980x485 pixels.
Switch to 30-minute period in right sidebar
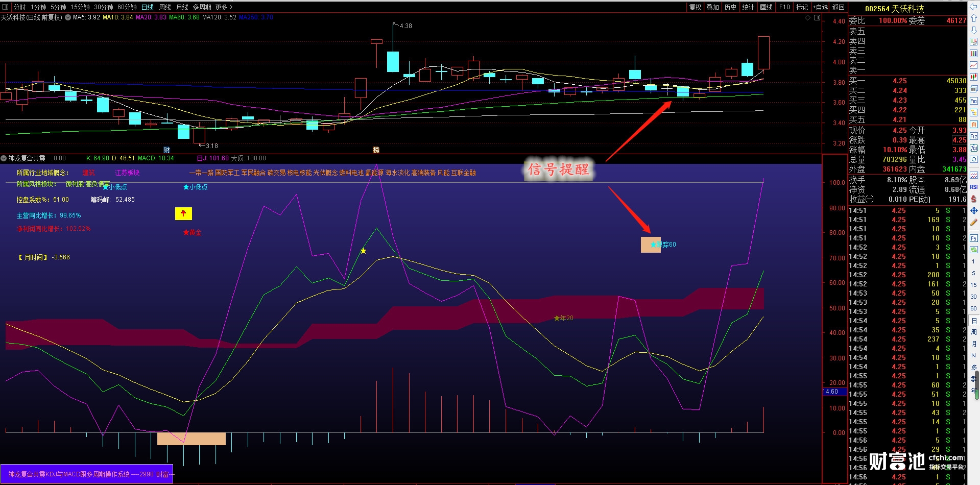point(973,297)
